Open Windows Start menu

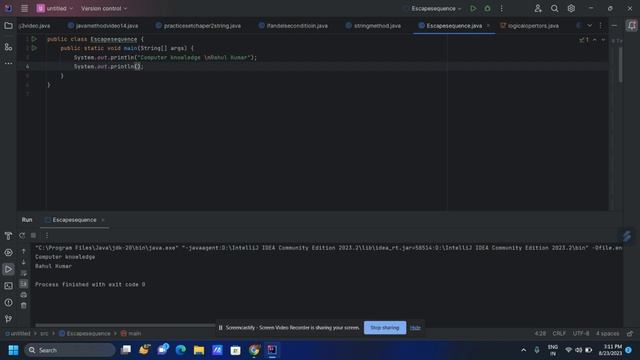click(x=13, y=350)
